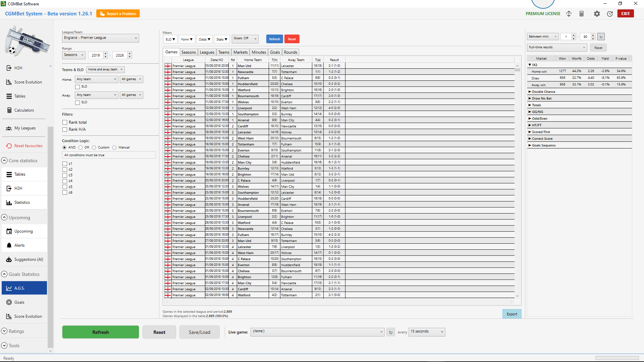
Task: Click the minutes range reload icon
Action: [x=601, y=37]
